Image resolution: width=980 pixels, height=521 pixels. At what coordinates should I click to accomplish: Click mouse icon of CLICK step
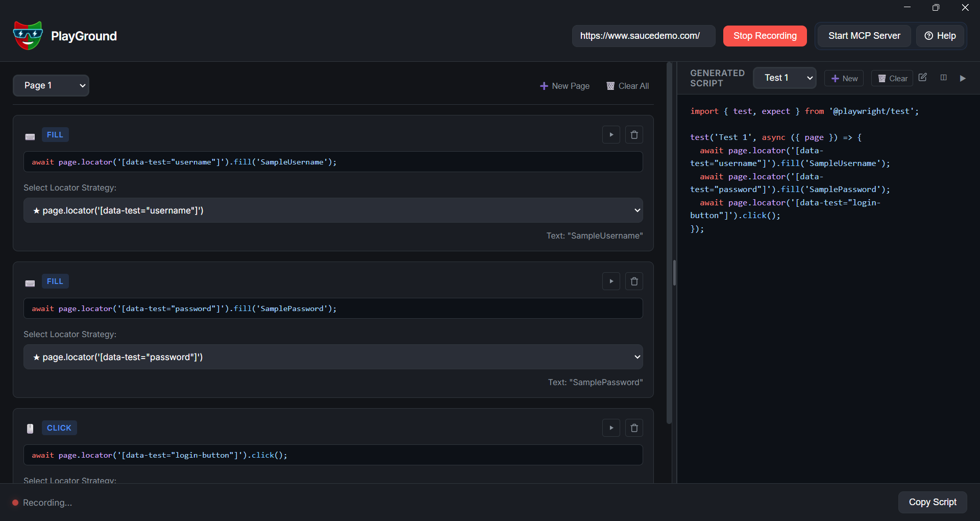coord(30,429)
